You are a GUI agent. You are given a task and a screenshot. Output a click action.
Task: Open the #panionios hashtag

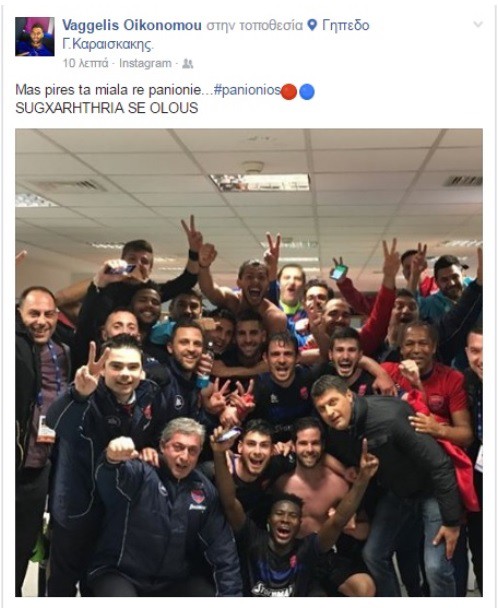(x=247, y=90)
